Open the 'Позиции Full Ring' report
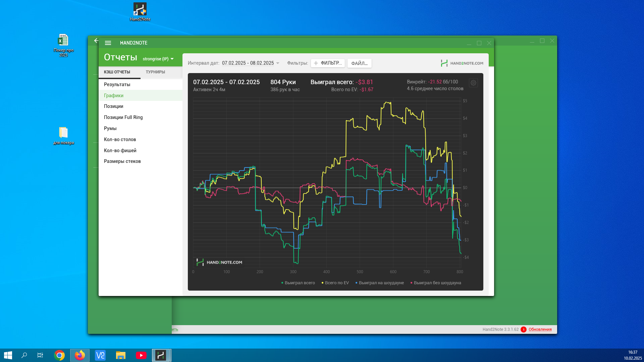Screen dimensions: 644x362 point(141,117)
